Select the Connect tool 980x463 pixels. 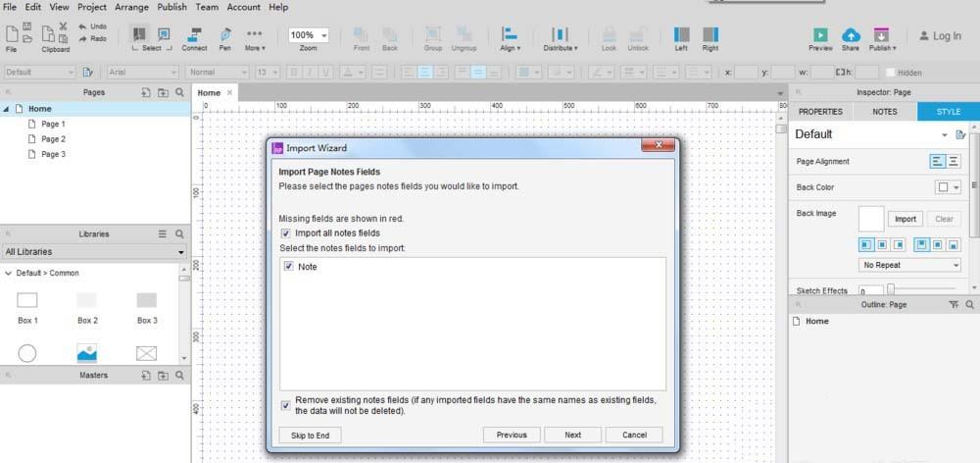(x=194, y=36)
